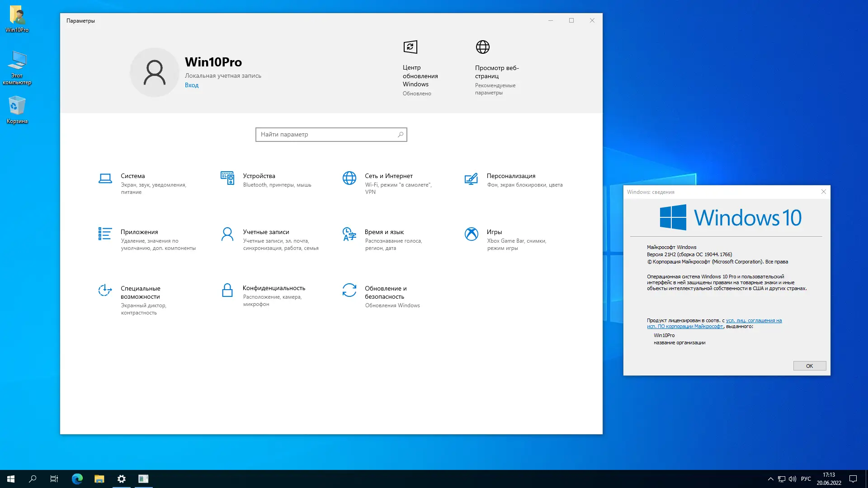Screen dimensions: 868x488
Task: Click the volume icon in system tray
Action: pos(793,479)
